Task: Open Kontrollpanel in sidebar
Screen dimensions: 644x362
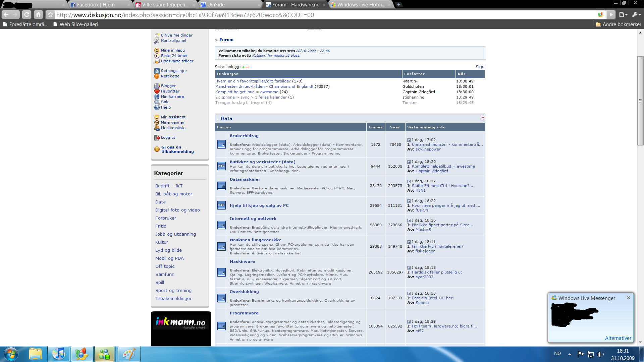Action: tap(173, 41)
